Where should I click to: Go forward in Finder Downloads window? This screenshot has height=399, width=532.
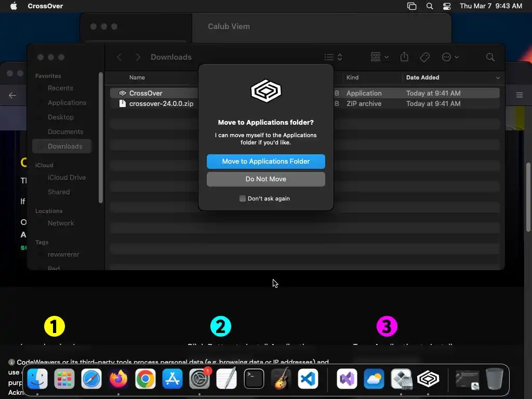pos(138,57)
